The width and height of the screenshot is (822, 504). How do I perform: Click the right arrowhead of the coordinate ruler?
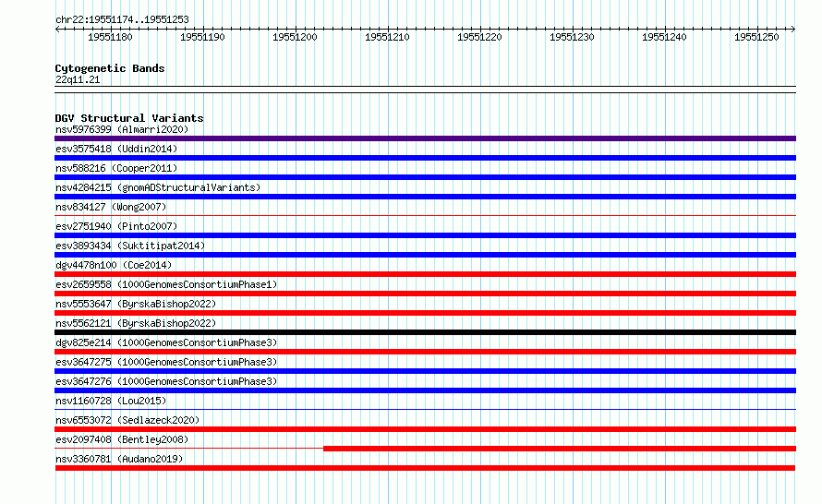click(x=793, y=29)
